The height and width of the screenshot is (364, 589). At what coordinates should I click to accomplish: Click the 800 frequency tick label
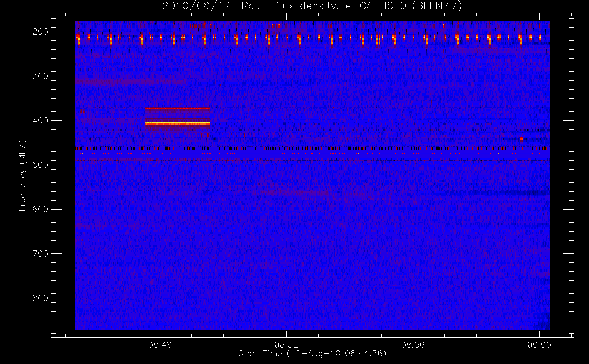(x=40, y=298)
